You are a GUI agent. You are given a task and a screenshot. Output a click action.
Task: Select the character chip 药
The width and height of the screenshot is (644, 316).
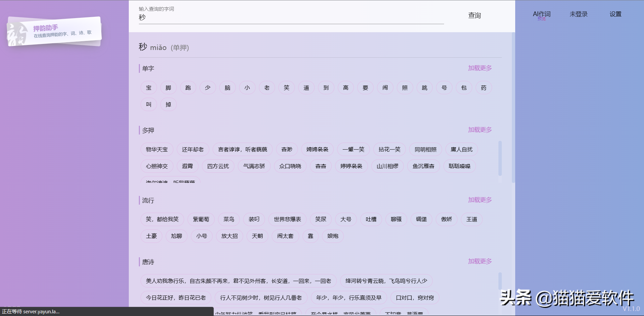pos(484,88)
